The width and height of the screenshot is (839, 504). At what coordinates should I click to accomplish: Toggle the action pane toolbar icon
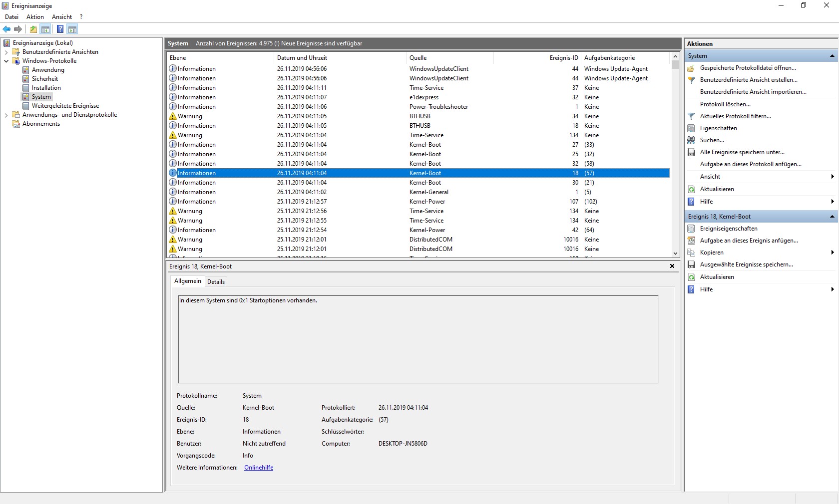pyautogui.click(x=72, y=29)
